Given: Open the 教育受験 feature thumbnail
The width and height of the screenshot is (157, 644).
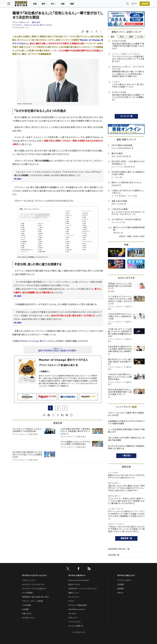Looking at the screenshot, I should pos(136,264).
